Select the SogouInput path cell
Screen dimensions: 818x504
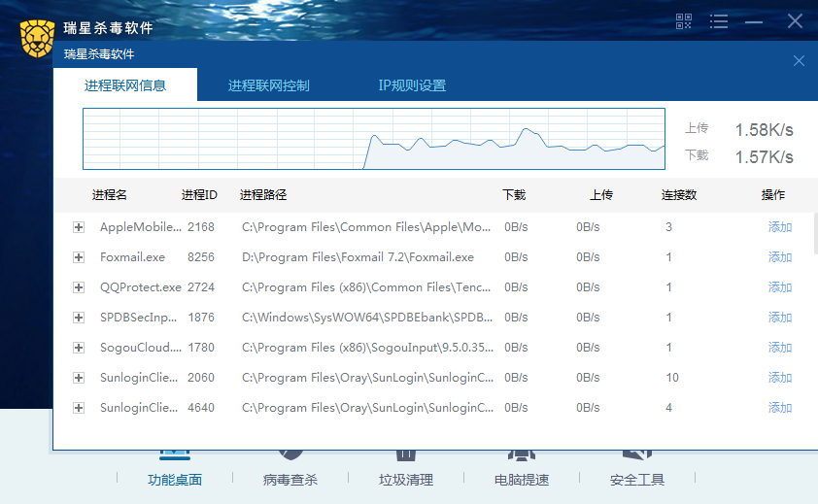tap(367, 348)
